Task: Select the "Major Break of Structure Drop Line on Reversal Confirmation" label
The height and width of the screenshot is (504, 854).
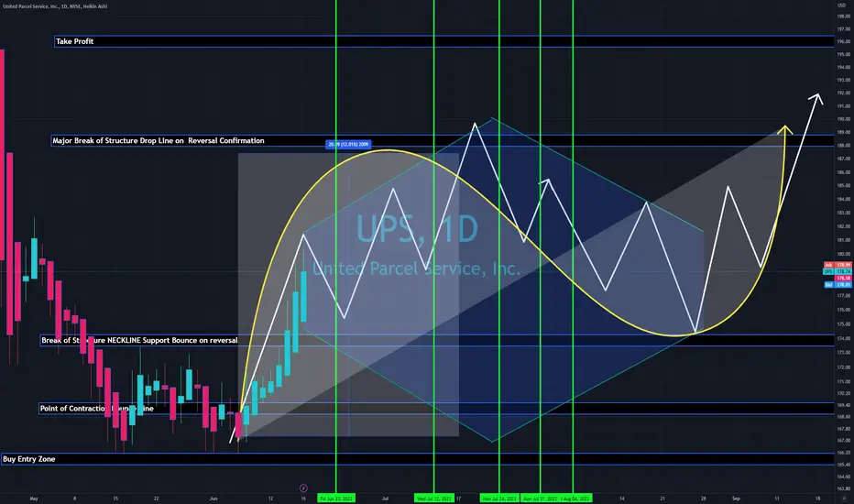Action: 159,140
